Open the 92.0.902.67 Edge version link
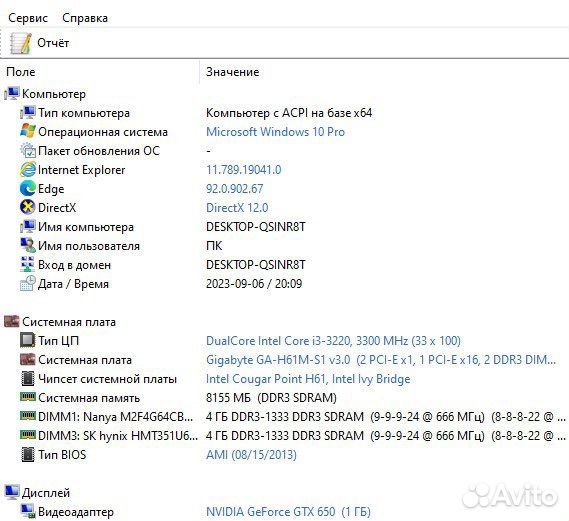Screen dimensions: 569x521 tap(234, 189)
